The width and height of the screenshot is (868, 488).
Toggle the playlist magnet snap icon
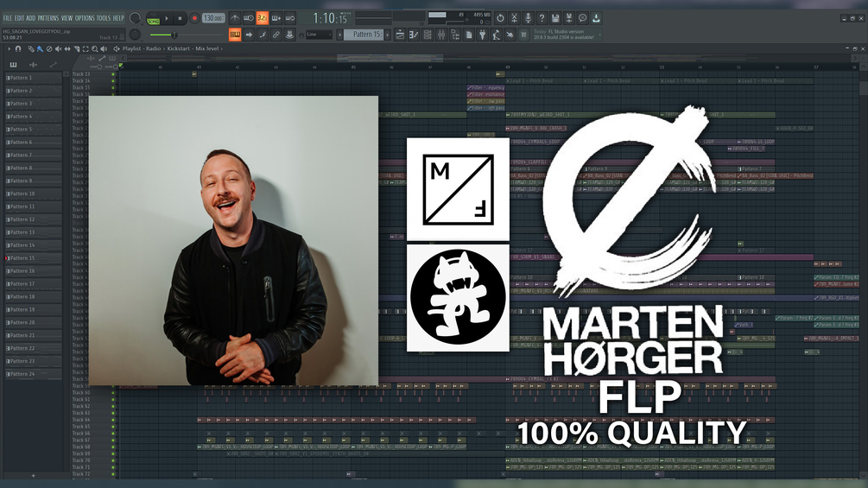[x=18, y=48]
